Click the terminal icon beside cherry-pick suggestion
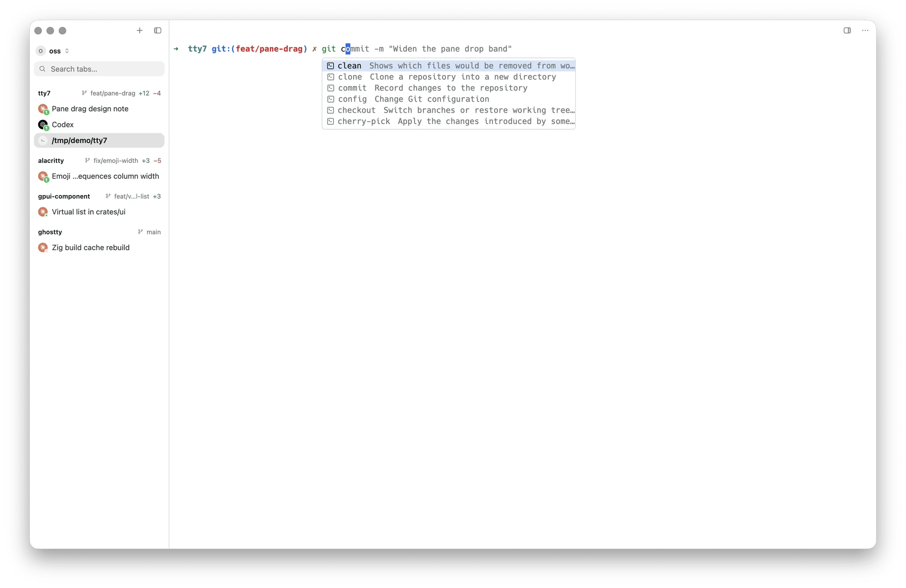This screenshot has height=588, width=906. point(330,121)
